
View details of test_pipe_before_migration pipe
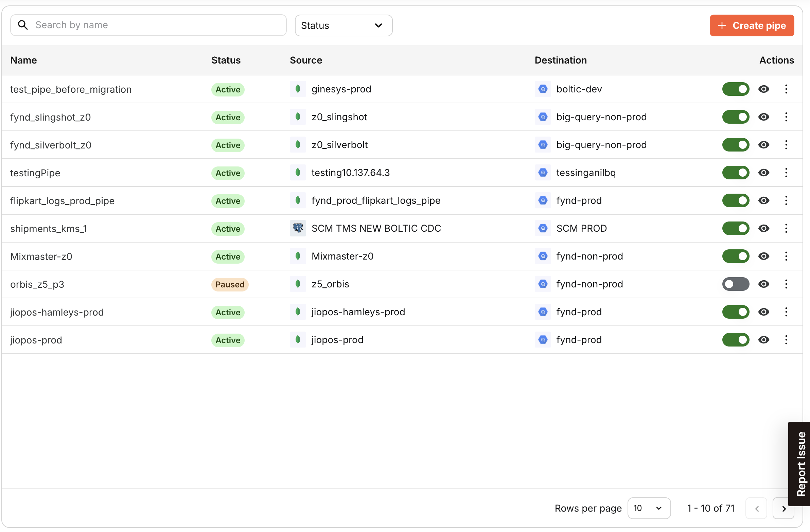pos(764,89)
